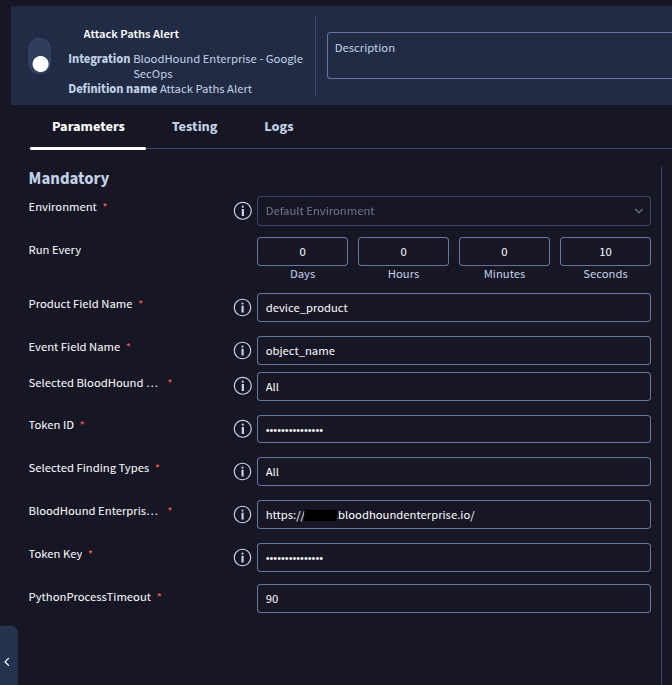
Task: Toggle the Attack Paths Alert connector switch
Action: [40, 56]
